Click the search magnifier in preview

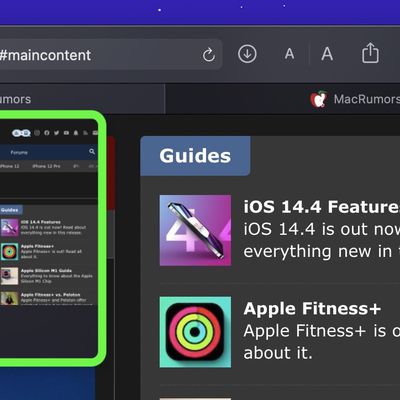[92, 152]
